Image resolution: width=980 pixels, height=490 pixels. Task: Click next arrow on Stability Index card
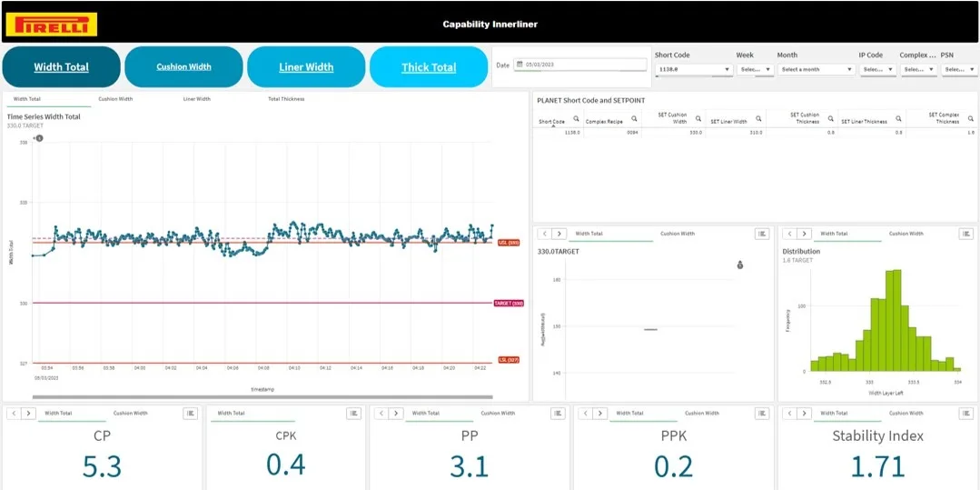(805, 413)
